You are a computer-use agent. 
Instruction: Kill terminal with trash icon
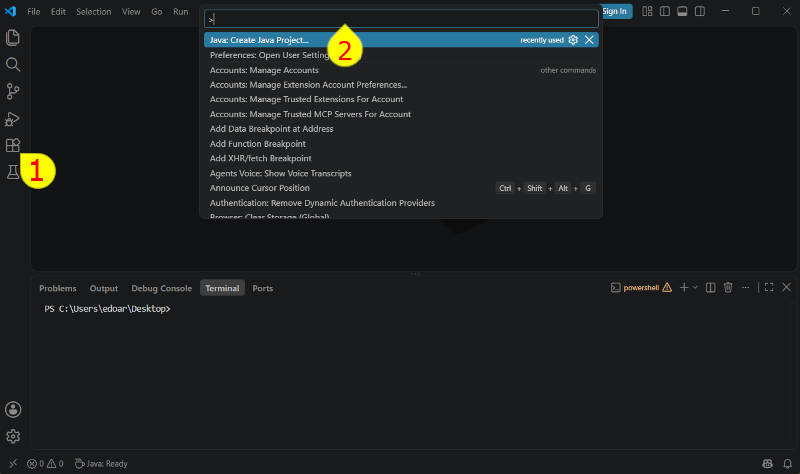pyautogui.click(x=728, y=288)
